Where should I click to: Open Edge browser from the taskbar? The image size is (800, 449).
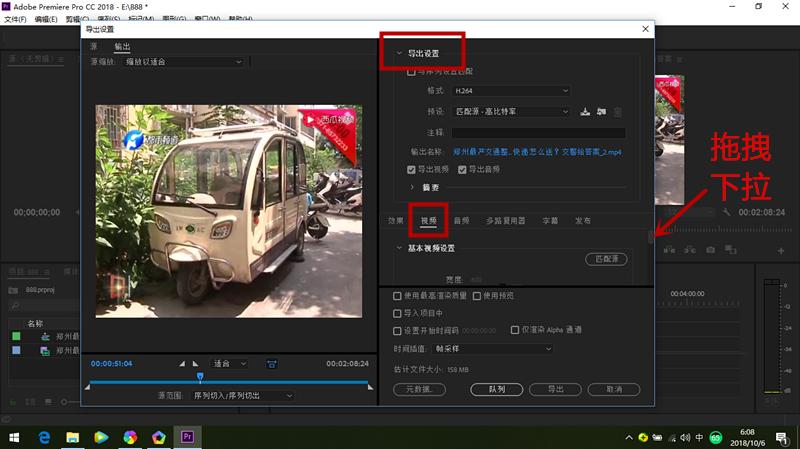pos(44,437)
